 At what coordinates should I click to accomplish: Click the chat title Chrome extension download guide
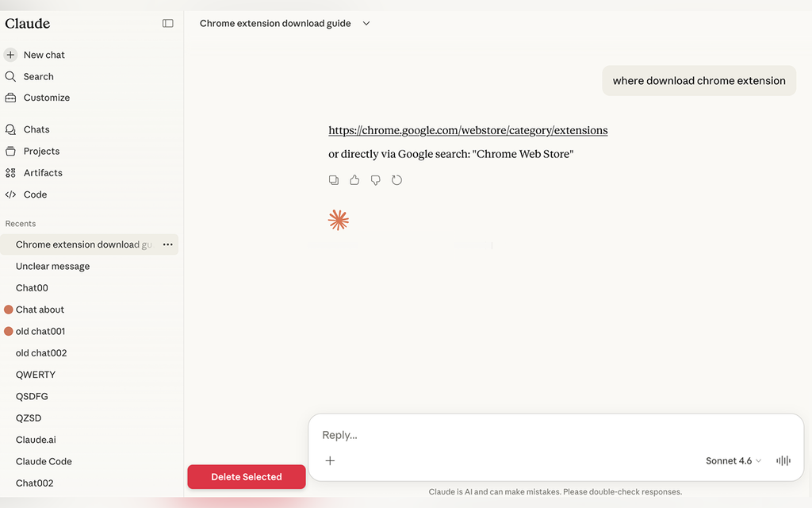coord(275,23)
